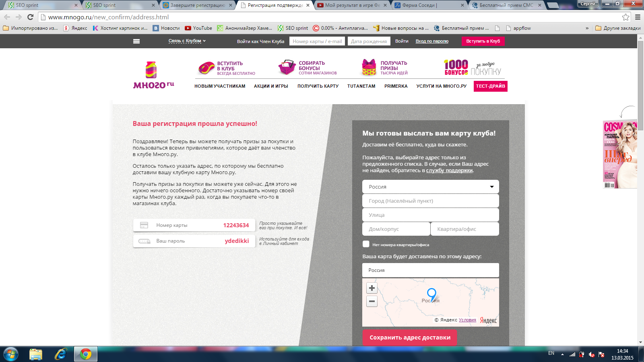
Task: Open Windows Start button
Action: 11,354
